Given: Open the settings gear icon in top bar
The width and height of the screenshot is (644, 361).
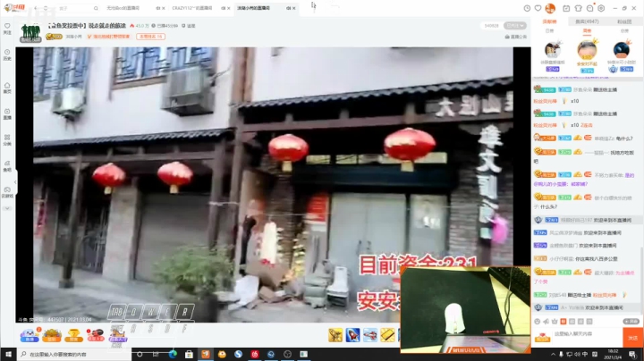Looking at the screenshot, I should (x=601, y=8).
